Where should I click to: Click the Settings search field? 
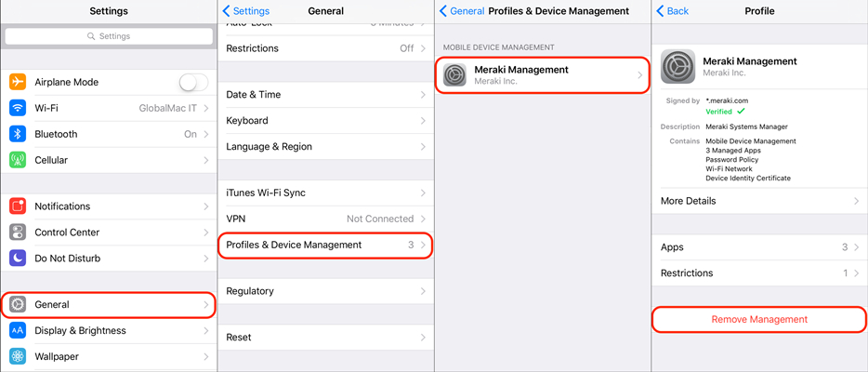pos(108,36)
